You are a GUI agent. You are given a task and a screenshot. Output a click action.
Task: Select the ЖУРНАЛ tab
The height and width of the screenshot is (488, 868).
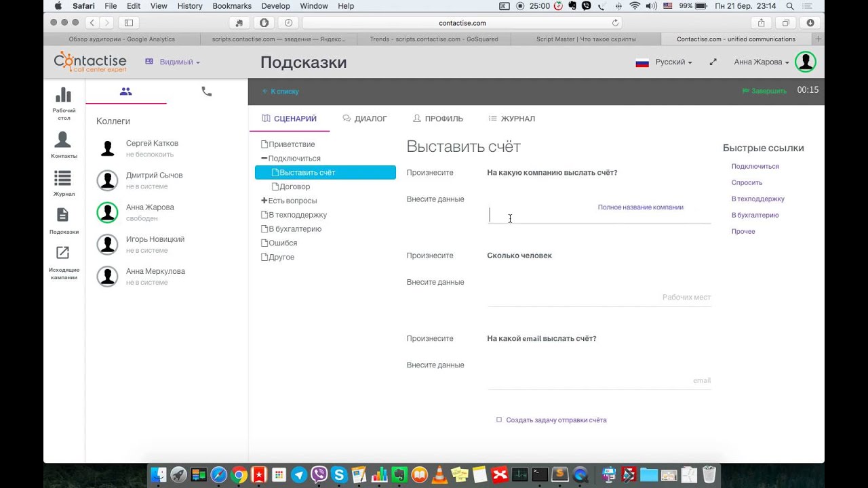[512, 119]
